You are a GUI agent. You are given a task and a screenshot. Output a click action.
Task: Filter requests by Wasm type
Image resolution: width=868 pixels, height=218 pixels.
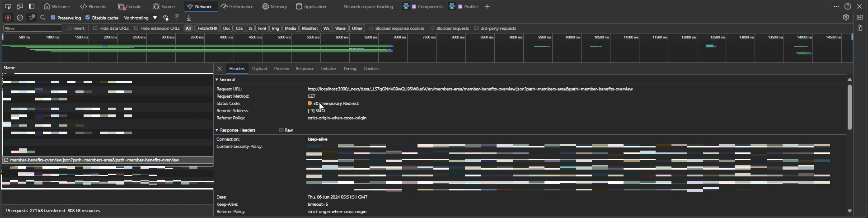[x=341, y=28]
